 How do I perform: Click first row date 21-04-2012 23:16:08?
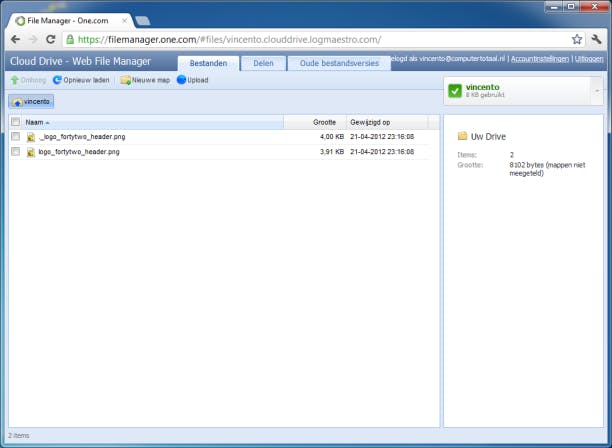(x=382, y=137)
